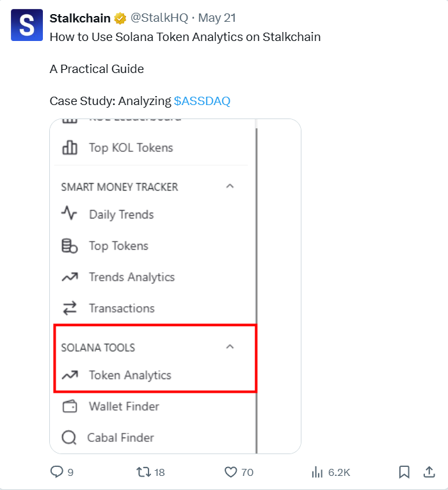This screenshot has width=448, height=490.
Task: Collapse the Smart Money Tracker section
Action: pos(230,186)
